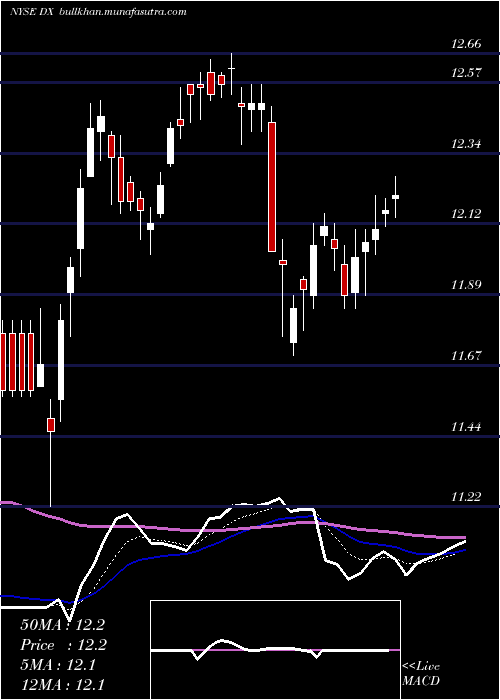The width and height of the screenshot is (500, 700).
Task: Click the 11.44 price axis label
Action: 466,426
